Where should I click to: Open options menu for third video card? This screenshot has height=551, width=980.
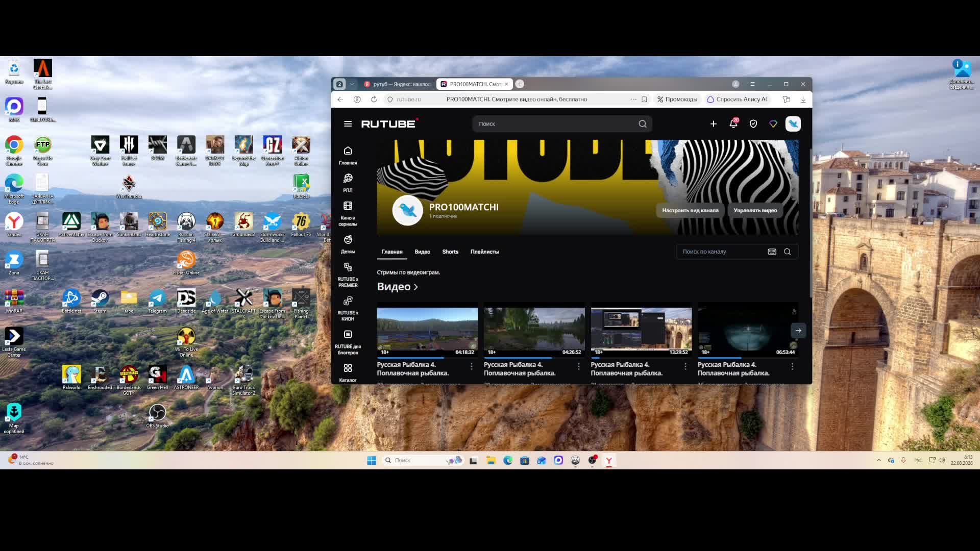tap(685, 366)
